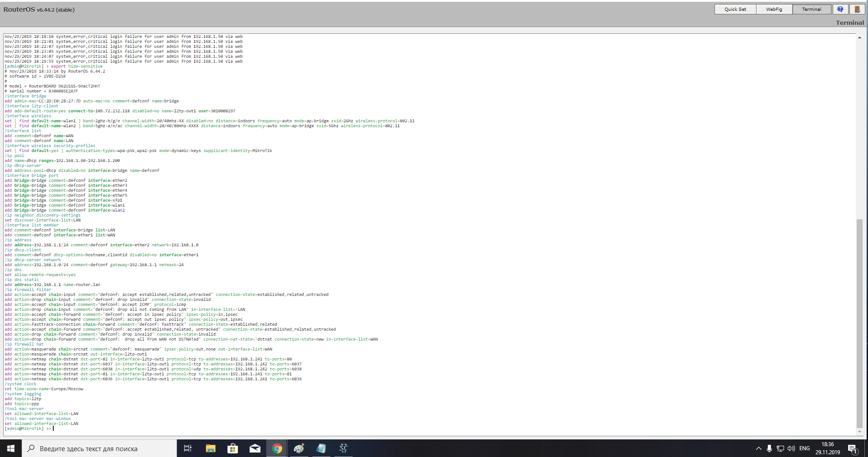The width and height of the screenshot is (868, 457).
Task: Click the Windows taskbar search box
Action: (99, 448)
